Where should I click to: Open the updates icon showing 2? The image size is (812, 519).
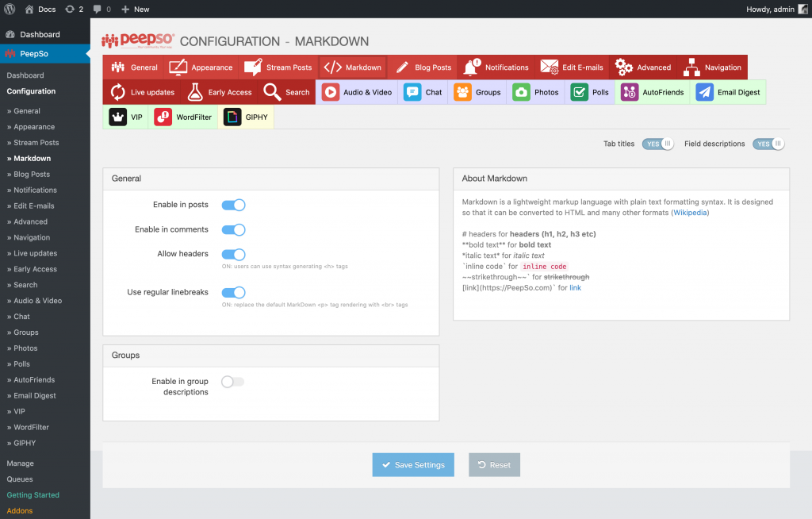click(x=70, y=9)
